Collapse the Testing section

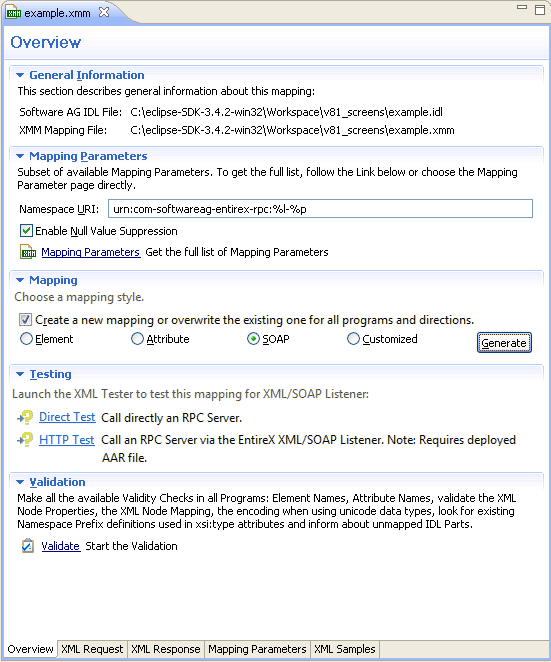pos(20,374)
